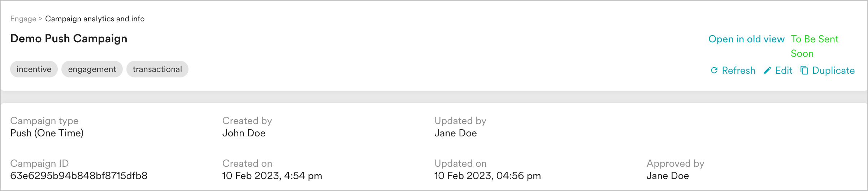Click the Duplicate text button
The height and width of the screenshot is (191, 868).
point(833,71)
